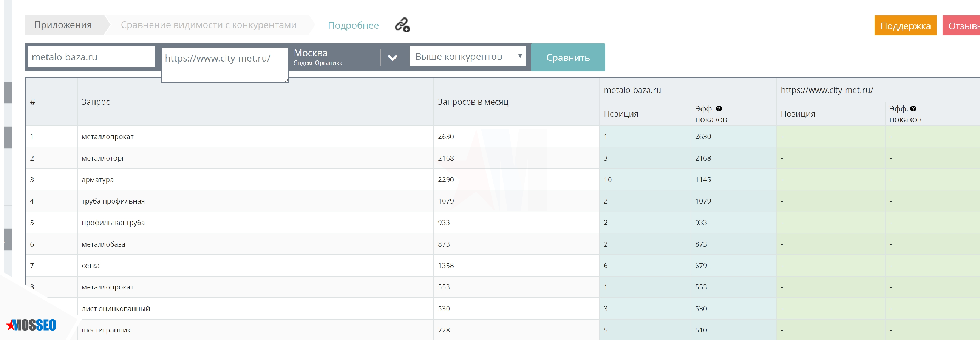Focus the metalo-baza.ru domain input
Image resolution: width=980 pixels, height=340 pixels.
(91, 57)
